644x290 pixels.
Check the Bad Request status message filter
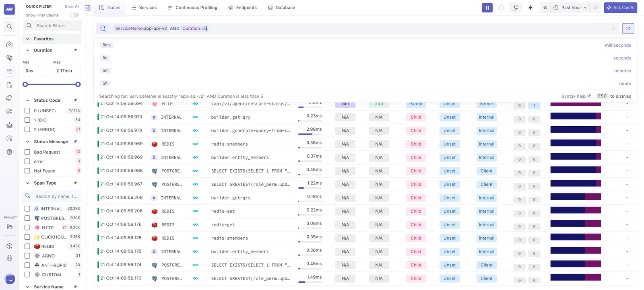(27, 152)
